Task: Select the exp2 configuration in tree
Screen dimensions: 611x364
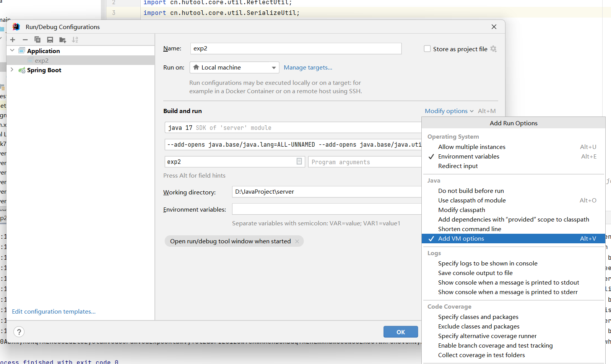Action: click(x=81, y=60)
